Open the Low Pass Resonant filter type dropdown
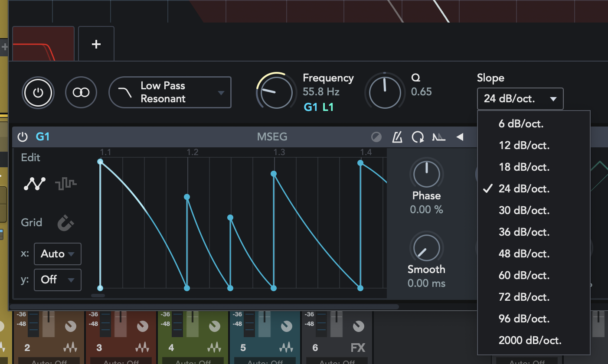This screenshot has width=608, height=364. click(x=170, y=92)
